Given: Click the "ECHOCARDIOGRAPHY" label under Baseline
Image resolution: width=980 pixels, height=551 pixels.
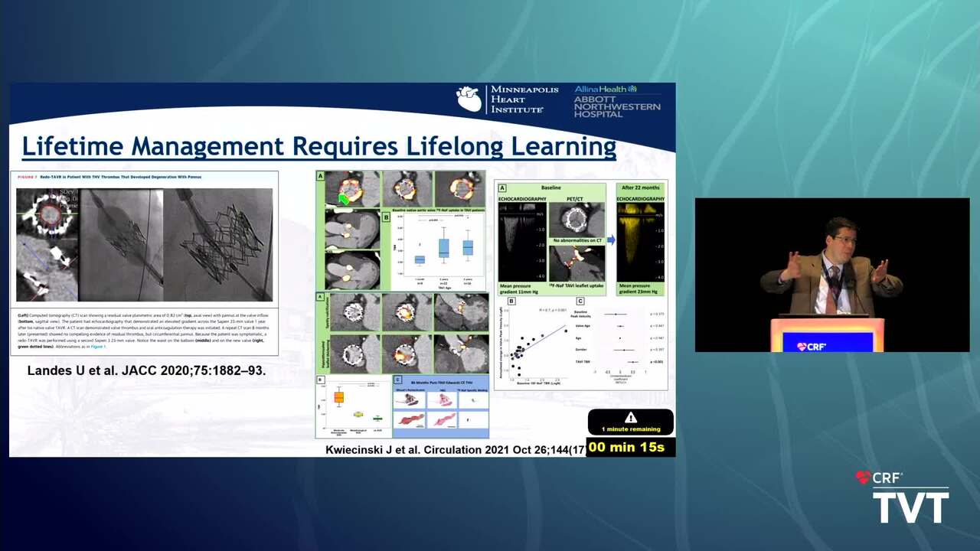Looking at the screenshot, I should (522, 198).
